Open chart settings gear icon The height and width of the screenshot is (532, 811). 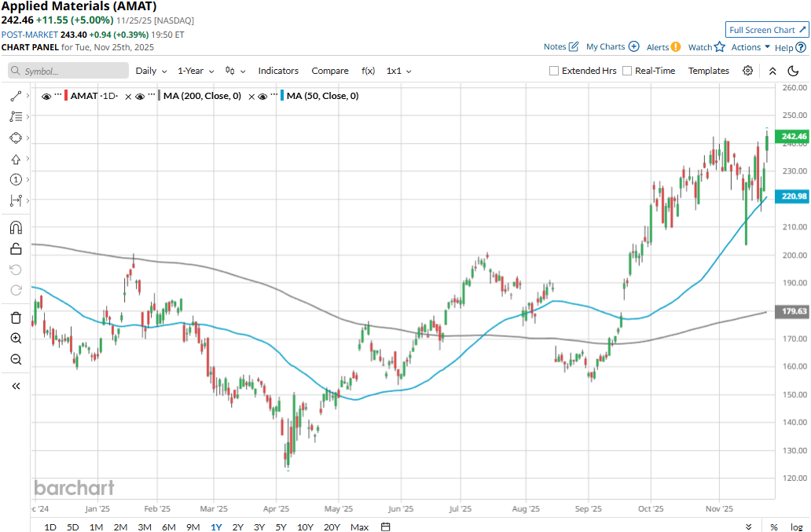click(748, 71)
